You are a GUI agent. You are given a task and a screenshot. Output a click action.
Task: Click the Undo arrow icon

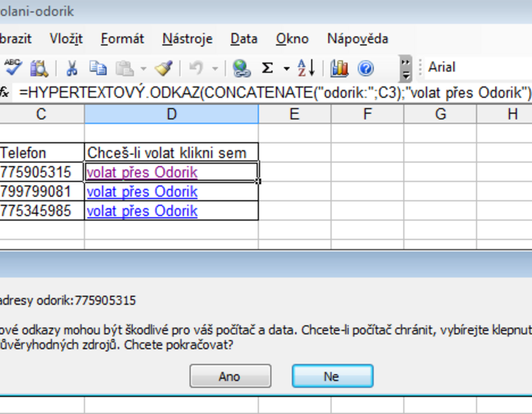click(x=196, y=67)
